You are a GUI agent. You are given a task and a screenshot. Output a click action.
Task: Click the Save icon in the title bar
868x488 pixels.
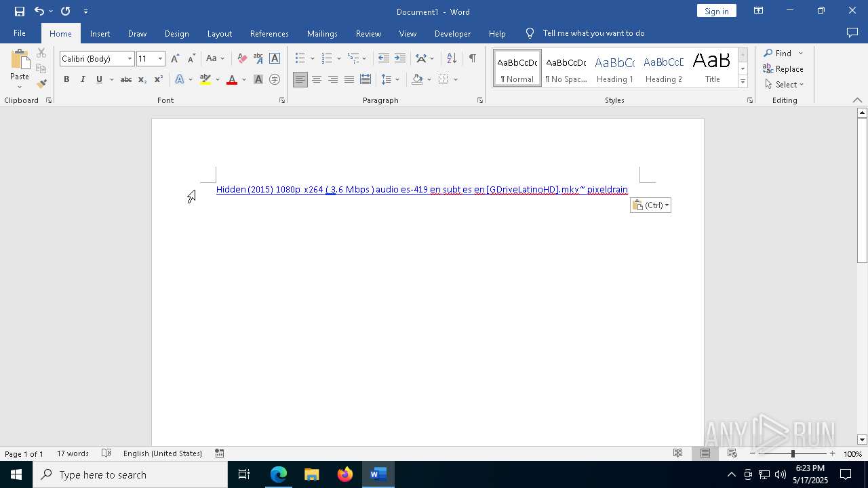coord(20,12)
